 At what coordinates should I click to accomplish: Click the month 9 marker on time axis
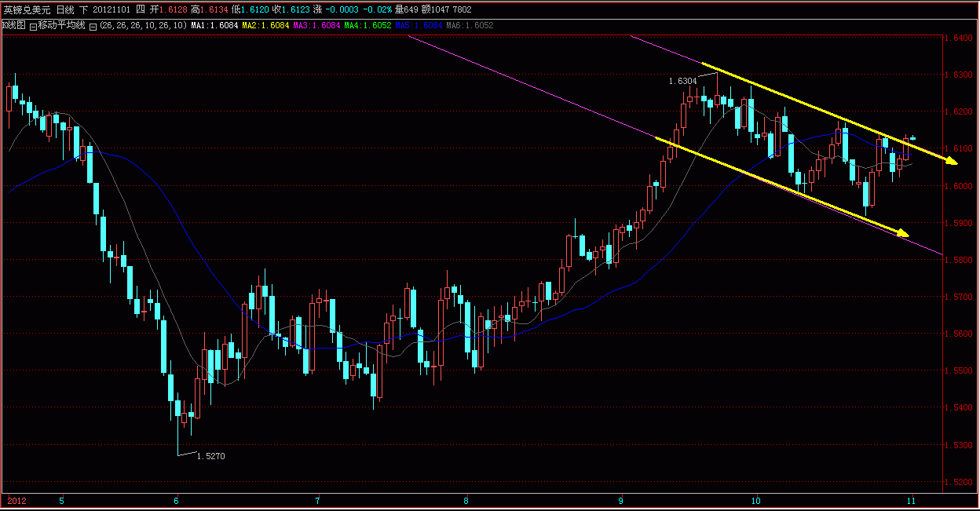coord(620,500)
